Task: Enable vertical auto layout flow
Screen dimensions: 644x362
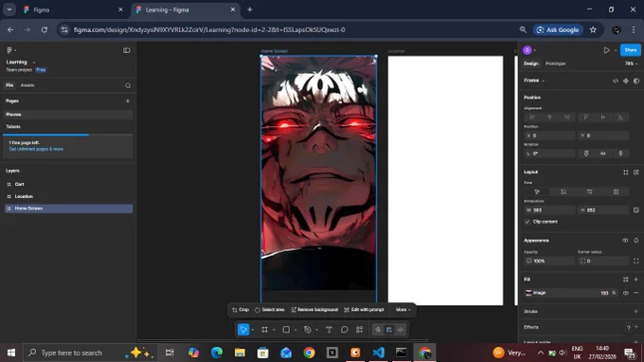Action: click(x=563, y=191)
